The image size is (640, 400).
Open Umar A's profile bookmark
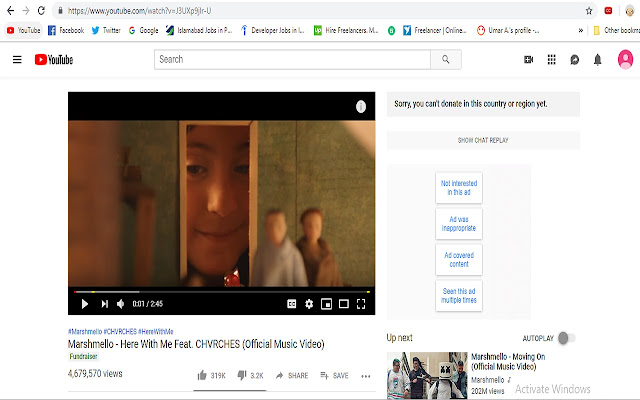click(508, 30)
